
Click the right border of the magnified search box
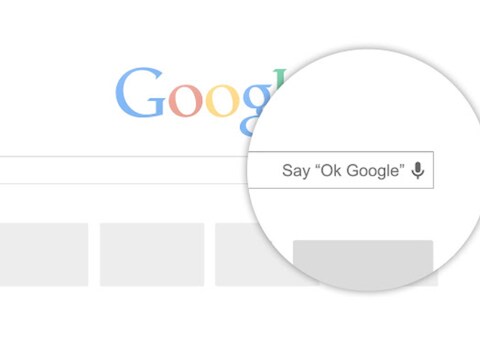click(x=433, y=170)
